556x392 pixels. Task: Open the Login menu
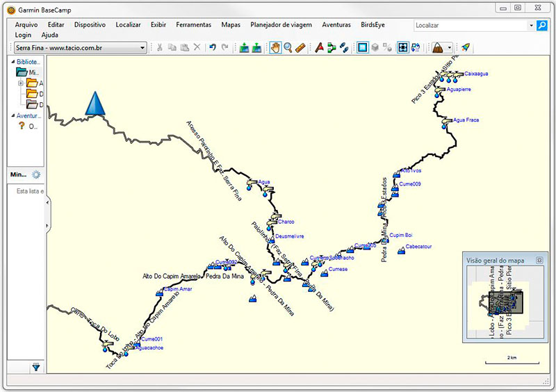(23, 35)
